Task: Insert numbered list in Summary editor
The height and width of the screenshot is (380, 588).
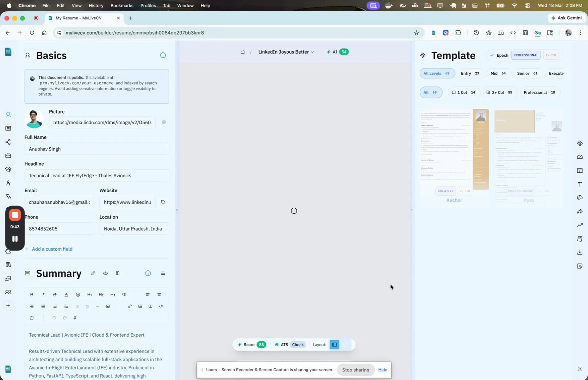Action: (66, 306)
